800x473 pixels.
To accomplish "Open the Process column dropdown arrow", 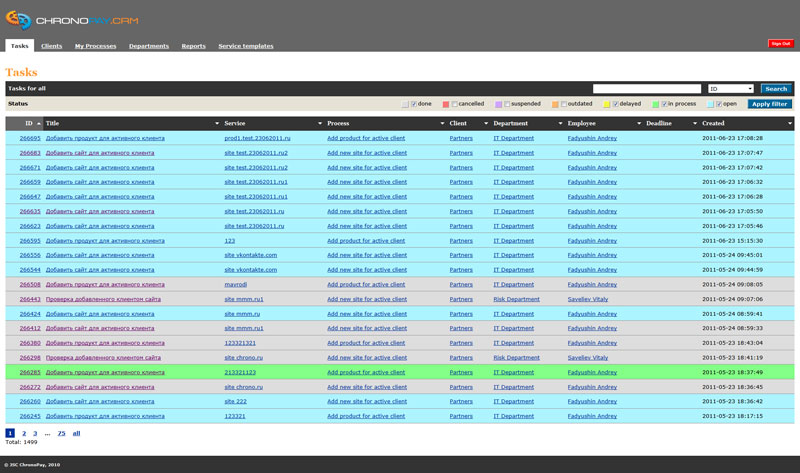I will (442, 123).
